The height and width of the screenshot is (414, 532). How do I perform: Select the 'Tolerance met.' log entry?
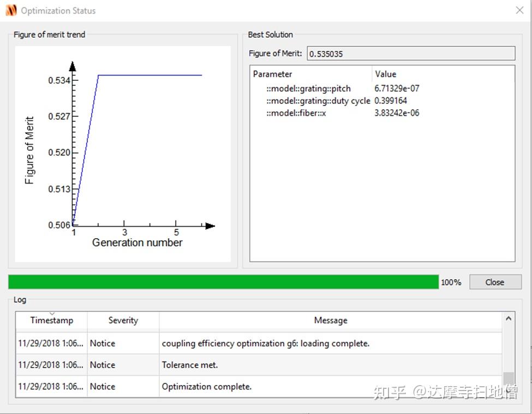point(259,365)
